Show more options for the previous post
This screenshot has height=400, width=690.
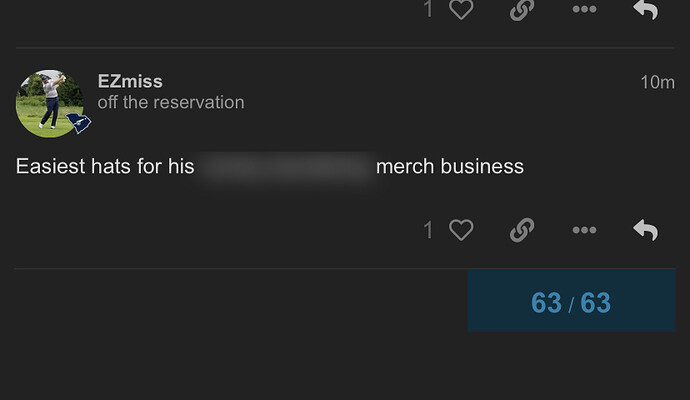click(x=584, y=9)
